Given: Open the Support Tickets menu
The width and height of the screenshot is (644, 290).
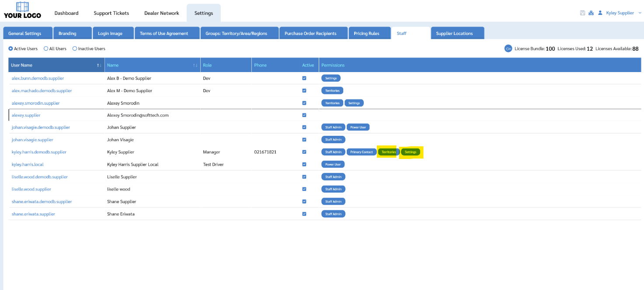Looking at the screenshot, I should tap(111, 13).
